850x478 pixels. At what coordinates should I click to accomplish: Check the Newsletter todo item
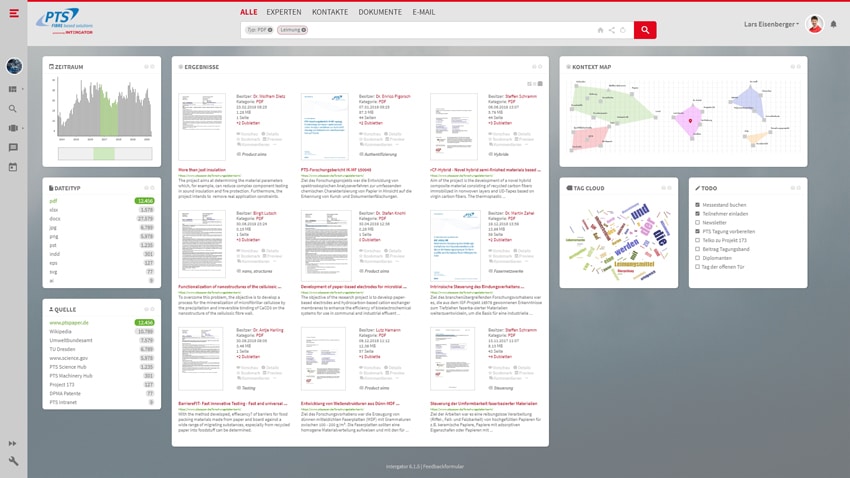698,223
